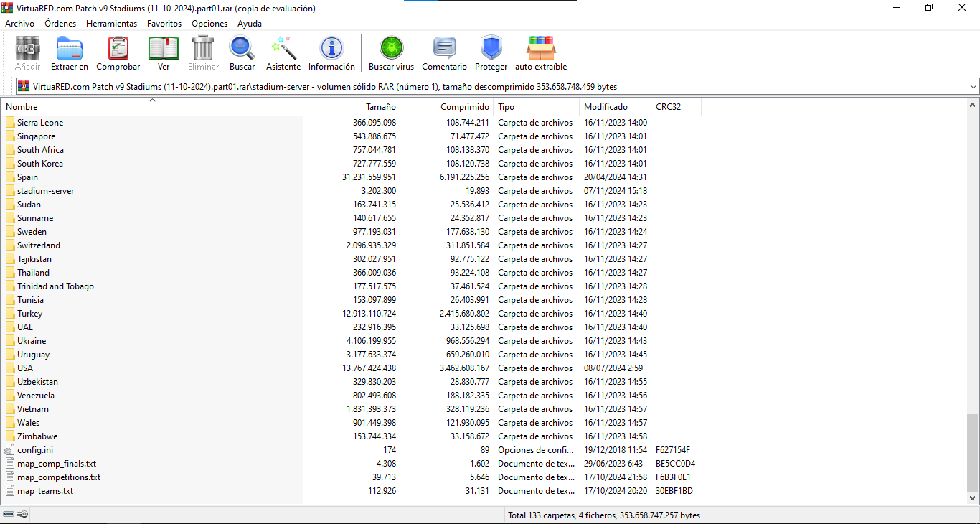
Task: Click the scrollbar down arrow
Action: 973,497
